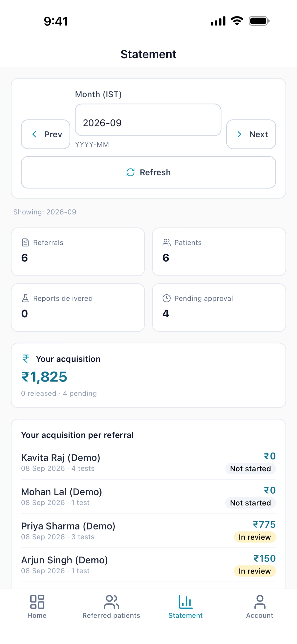Screen dimensions: 297x644
Task: Open the Account person icon
Action: (x=260, y=602)
